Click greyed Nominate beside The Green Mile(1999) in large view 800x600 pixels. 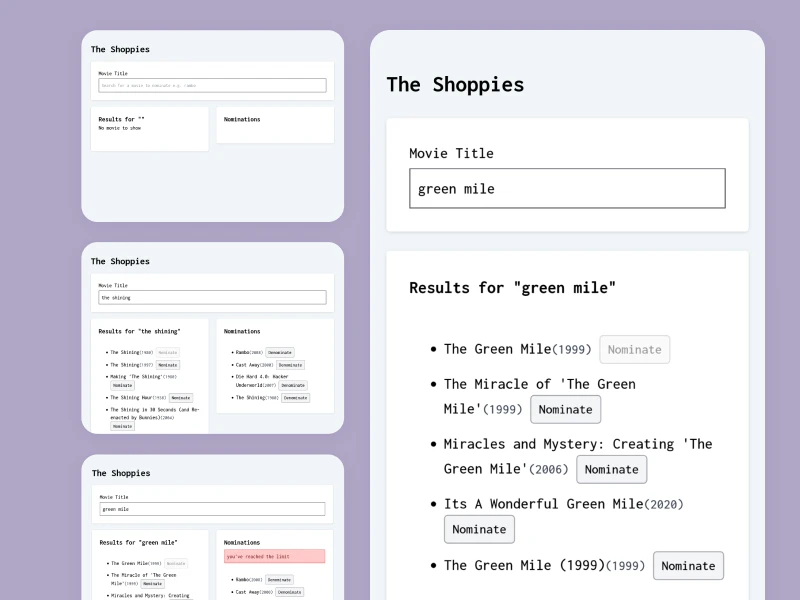click(634, 349)
